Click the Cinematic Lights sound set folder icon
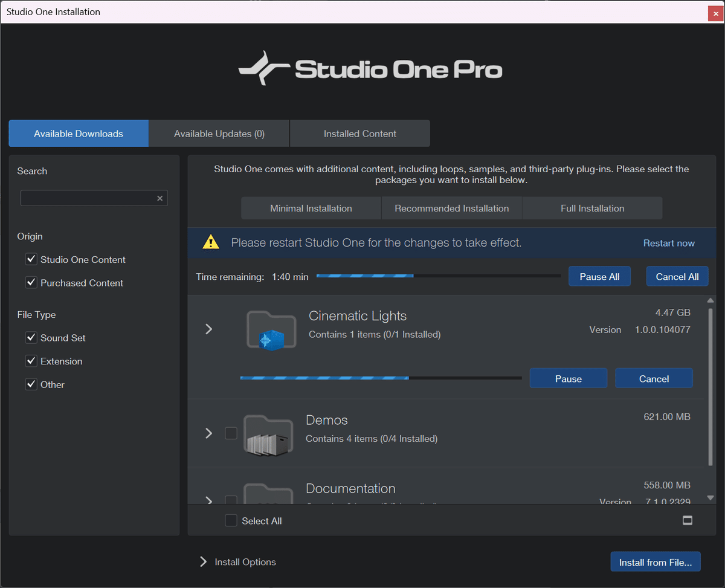This screenshot has width=725, height=588. pyautogui.click(x=271, y=329)
